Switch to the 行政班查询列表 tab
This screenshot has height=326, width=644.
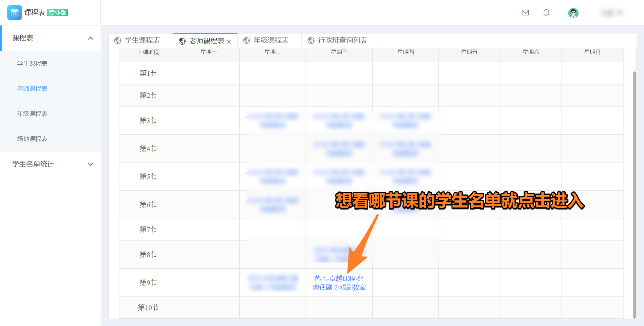(341, 41)
